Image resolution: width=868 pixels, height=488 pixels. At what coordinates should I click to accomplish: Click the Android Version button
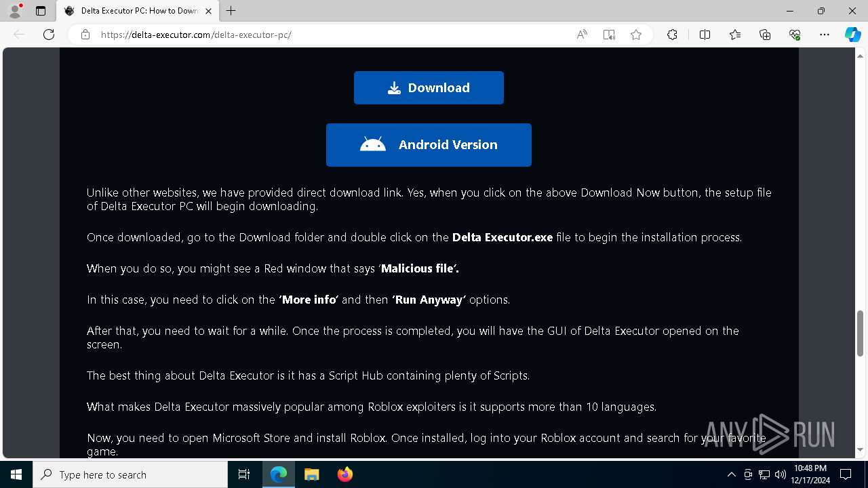(x=429, y=144)
